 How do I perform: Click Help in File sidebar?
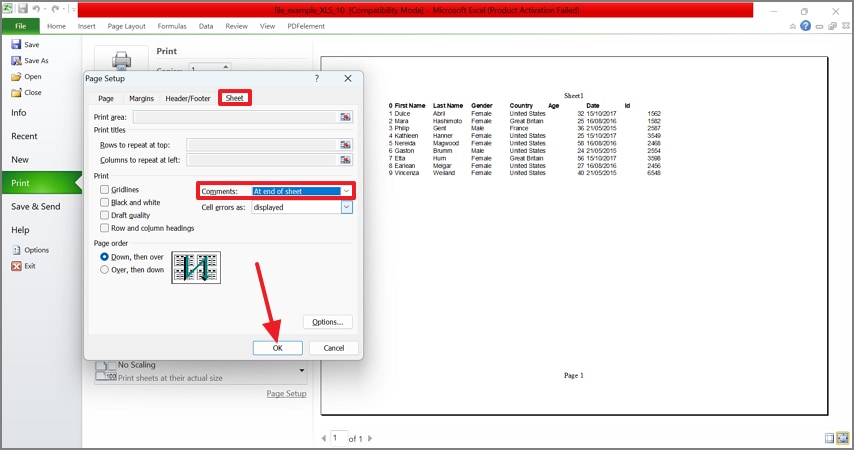[20, 230]
